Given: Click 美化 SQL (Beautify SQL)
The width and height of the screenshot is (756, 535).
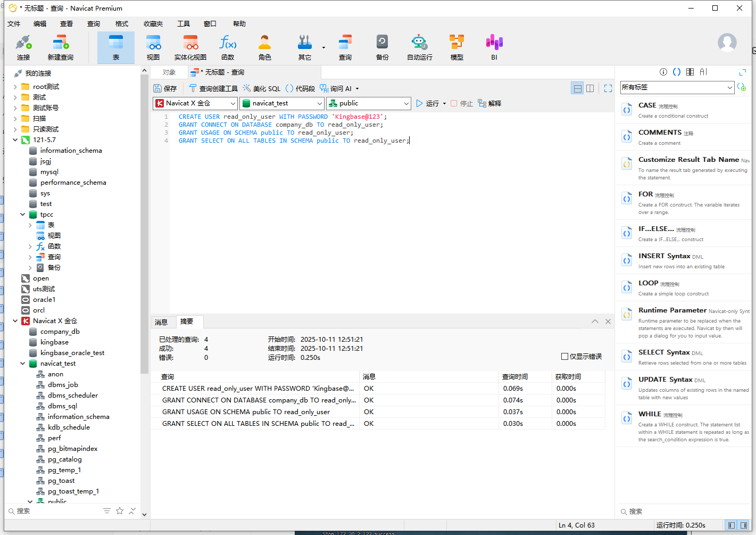Looking at the screenshot, I should tap(261, 88).
